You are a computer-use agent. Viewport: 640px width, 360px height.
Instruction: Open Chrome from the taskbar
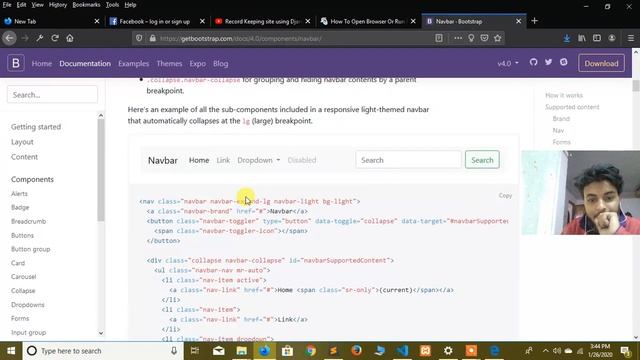[311, 351]
